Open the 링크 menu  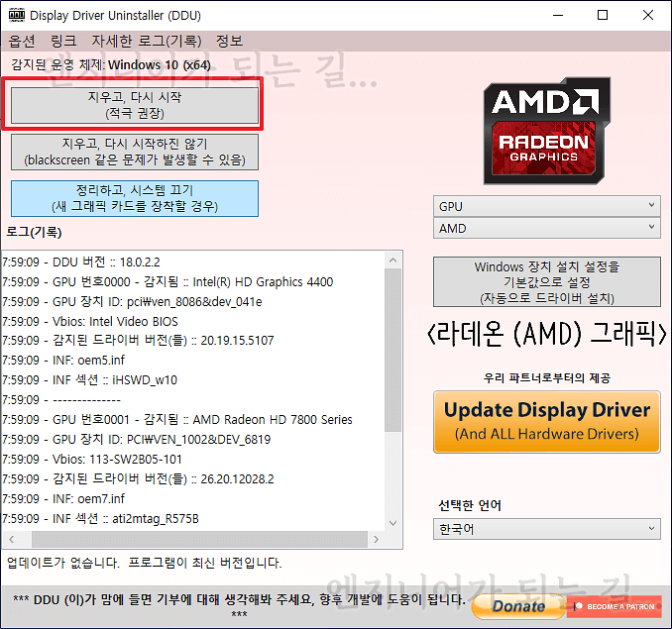point(63,41)
